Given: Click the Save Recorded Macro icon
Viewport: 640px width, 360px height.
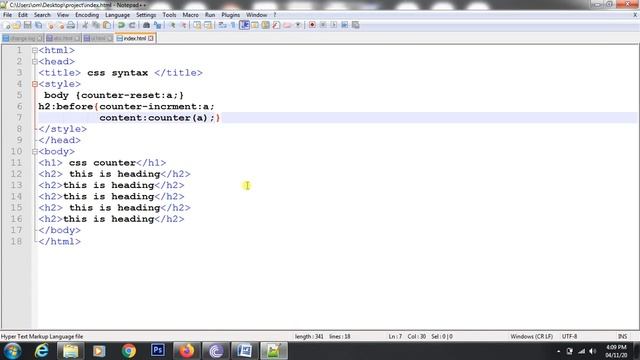Looking at the screenshot, I should tap(356, 25).
